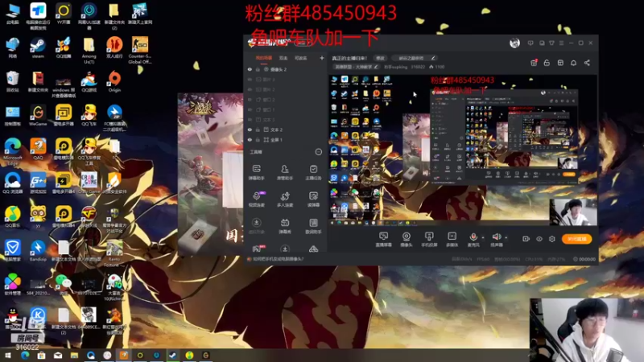Open WeGame desktop shortcut
This screenshot has width=644, height=362.
coord(38,115)
